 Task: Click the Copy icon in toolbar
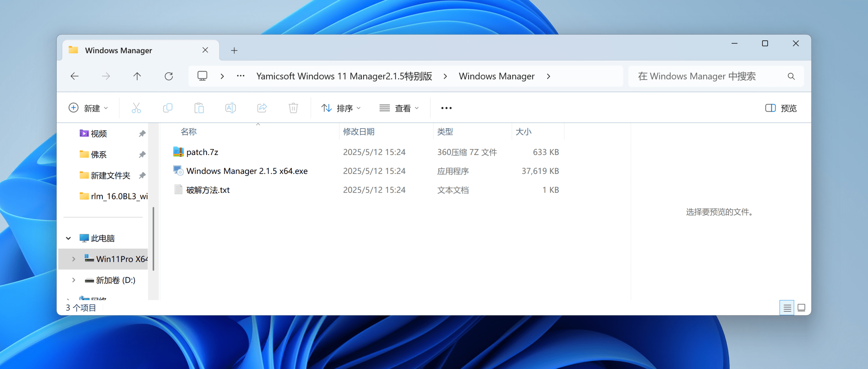coord(167,108)
